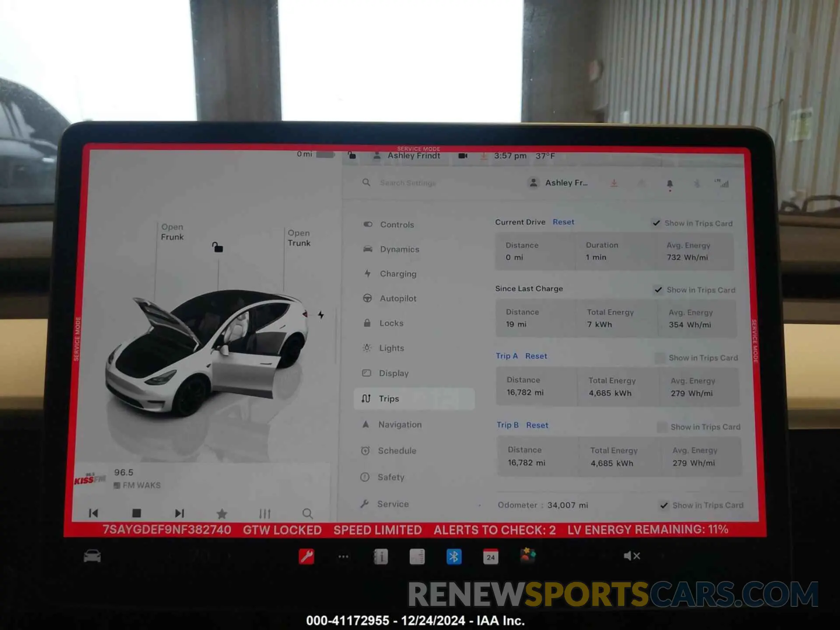Reset the Current Drive statistics
The height and width of the screenshot is (630, 840).
point(563,222)
